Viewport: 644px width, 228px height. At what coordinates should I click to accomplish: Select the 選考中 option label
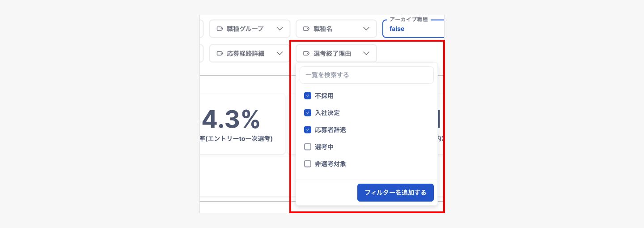point(324,147)
